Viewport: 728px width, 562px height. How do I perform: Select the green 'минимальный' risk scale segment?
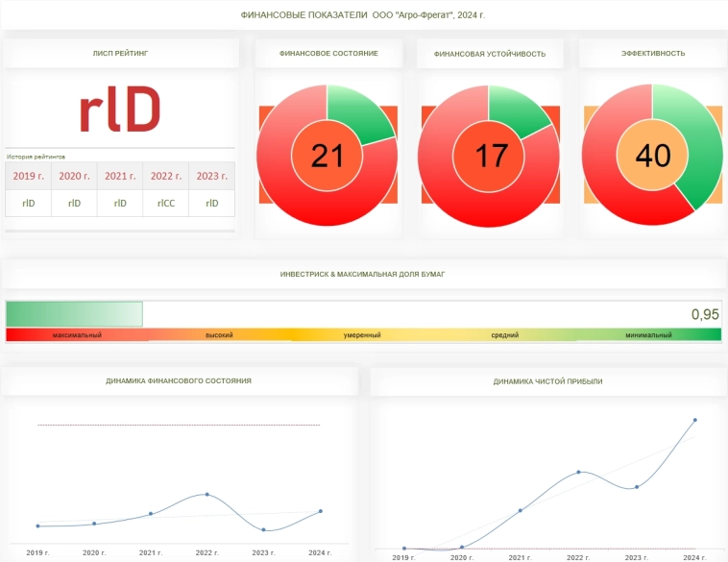coord(648,335)
